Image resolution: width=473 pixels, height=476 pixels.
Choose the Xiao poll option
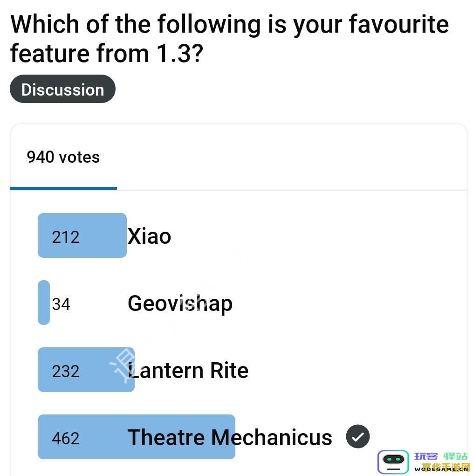tap(149, 236)
